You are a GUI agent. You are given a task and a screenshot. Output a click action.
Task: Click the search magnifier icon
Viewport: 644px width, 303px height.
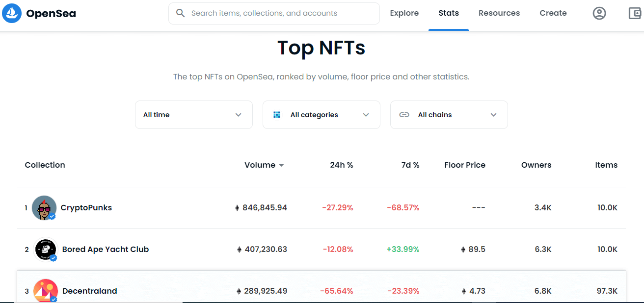point(180,13)
